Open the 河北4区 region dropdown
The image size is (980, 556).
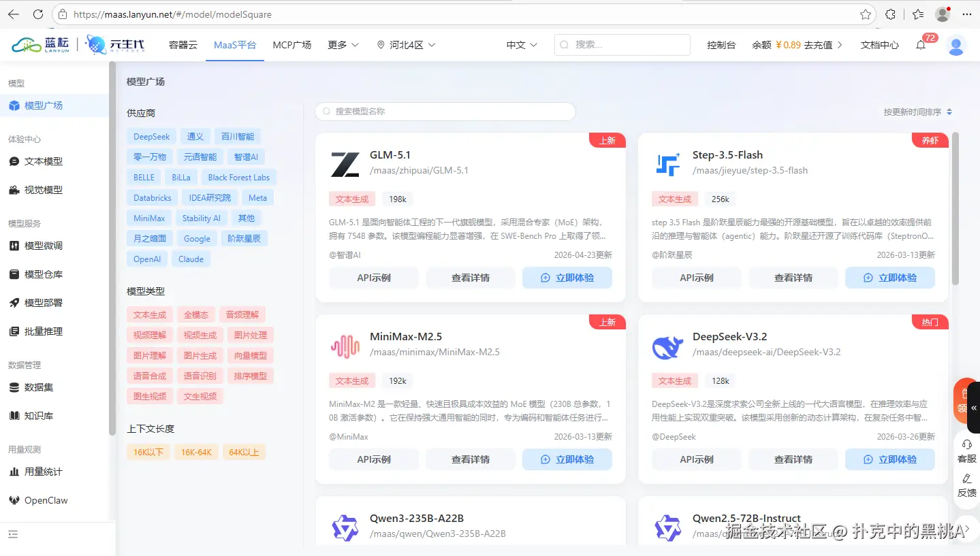coord(406,45)
